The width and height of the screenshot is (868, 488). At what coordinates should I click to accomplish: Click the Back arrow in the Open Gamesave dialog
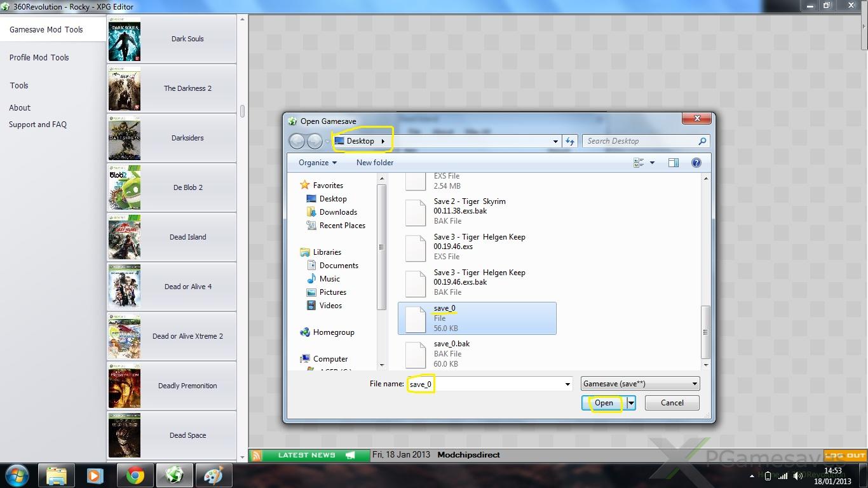[x=297, y=141]
